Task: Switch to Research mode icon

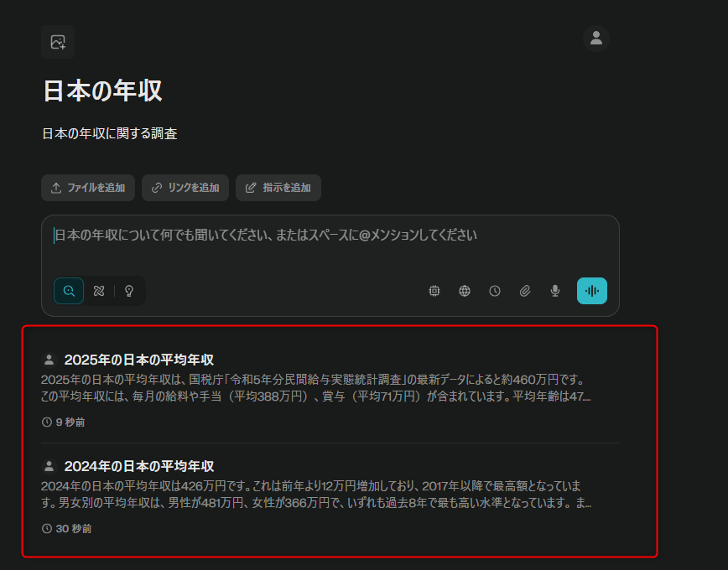Action: 99,291
